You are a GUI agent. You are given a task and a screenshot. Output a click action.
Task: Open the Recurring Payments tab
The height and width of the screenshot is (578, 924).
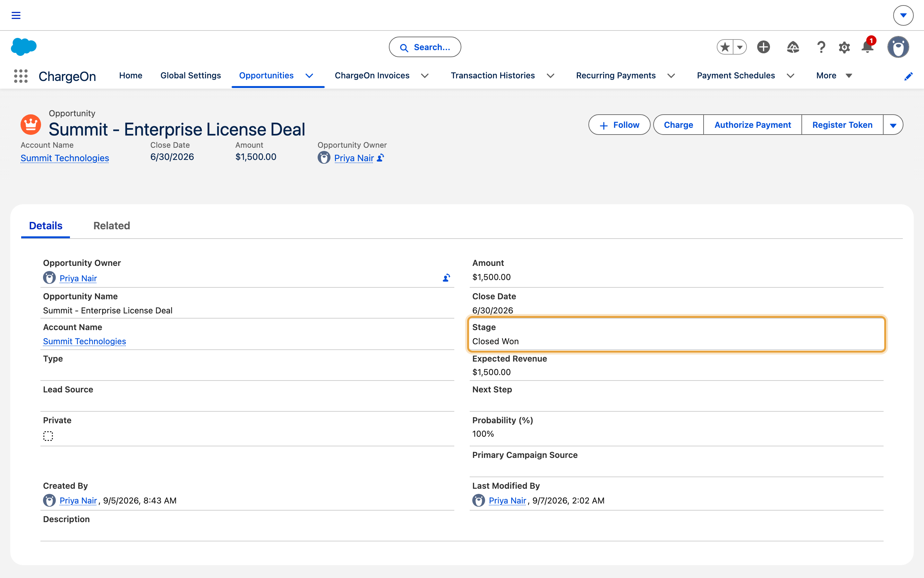tap(615, 76)
